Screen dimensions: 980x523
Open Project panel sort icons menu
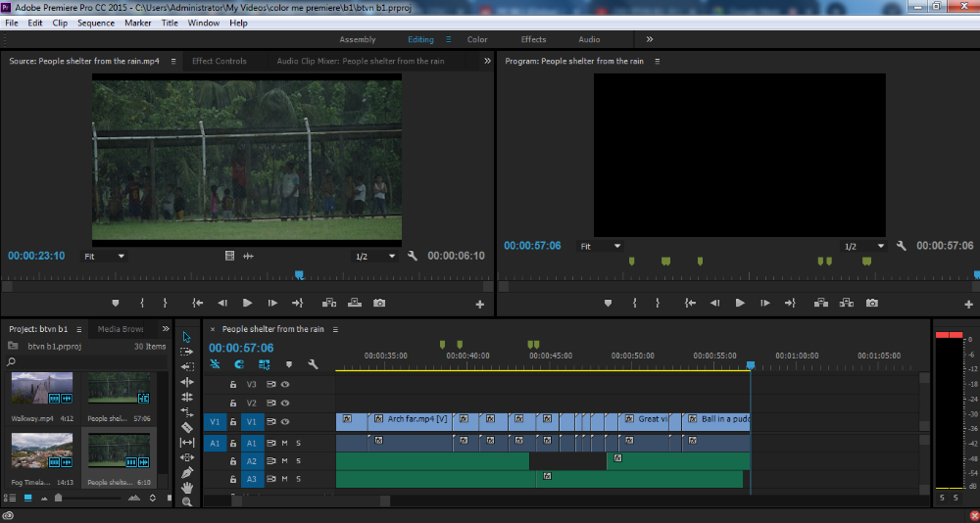click(153, 498)
